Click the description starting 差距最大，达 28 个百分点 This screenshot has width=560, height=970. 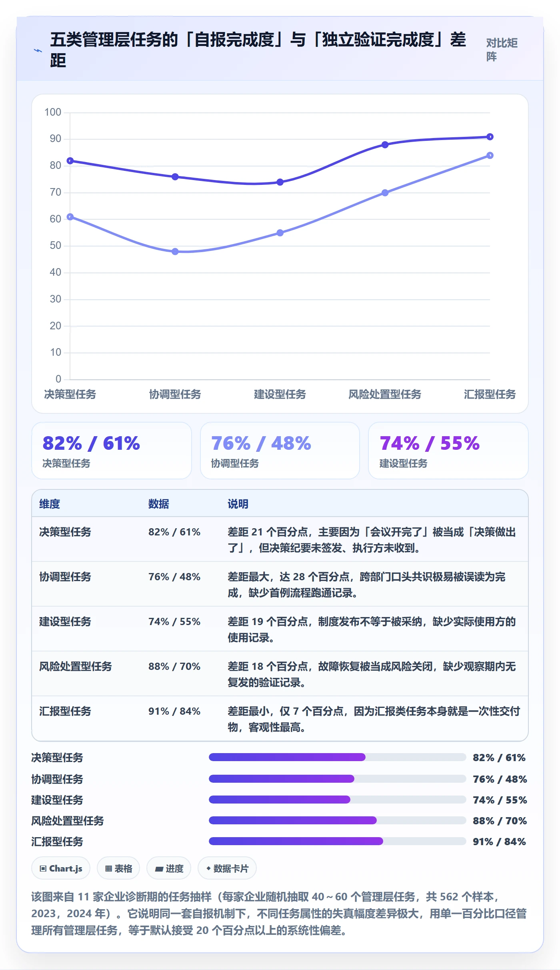point(366,585)
